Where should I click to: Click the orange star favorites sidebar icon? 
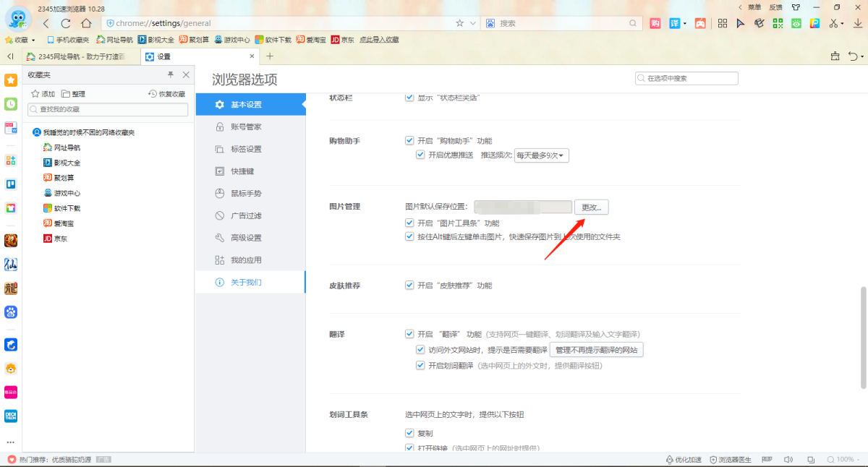point(11,80)
